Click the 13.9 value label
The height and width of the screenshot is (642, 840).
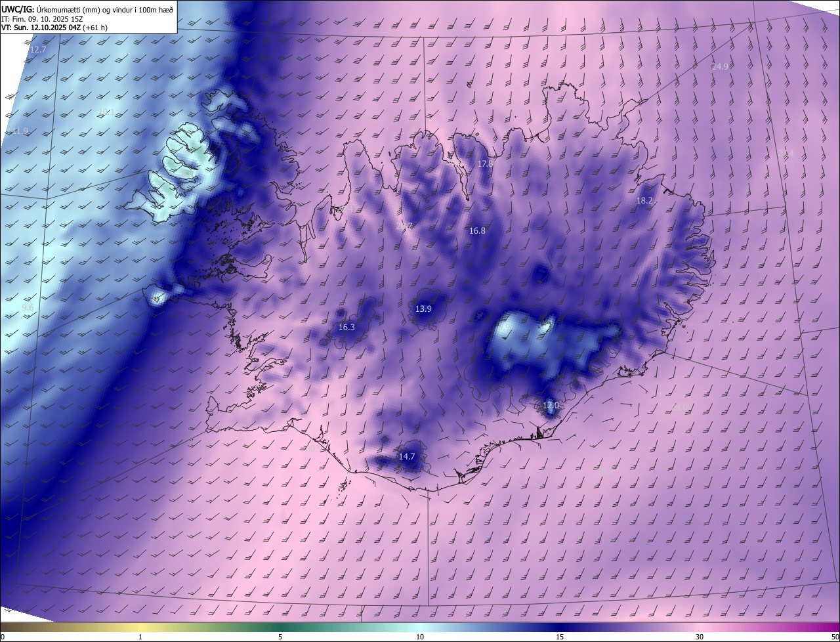[x=423, y=309]
